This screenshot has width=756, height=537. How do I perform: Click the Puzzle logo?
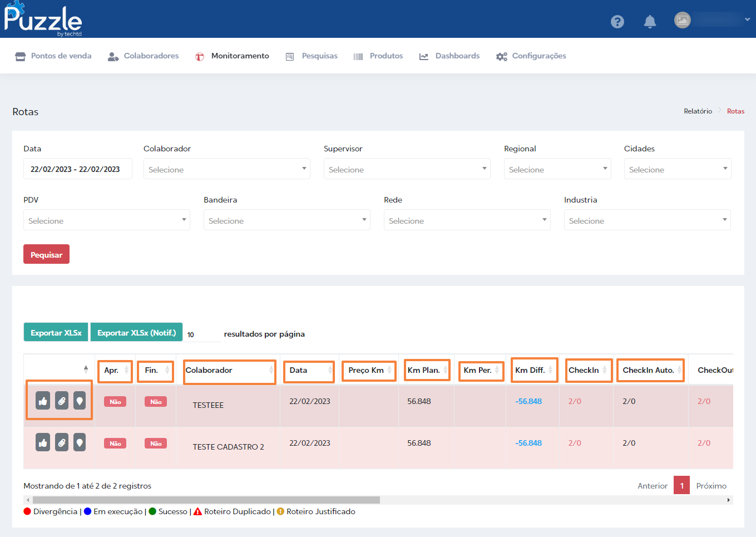pos(43,19)
